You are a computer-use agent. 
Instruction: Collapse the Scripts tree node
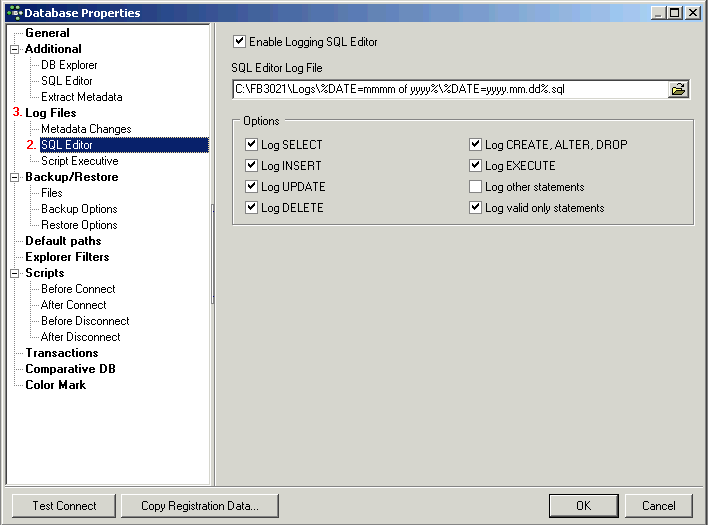[14, 273]
